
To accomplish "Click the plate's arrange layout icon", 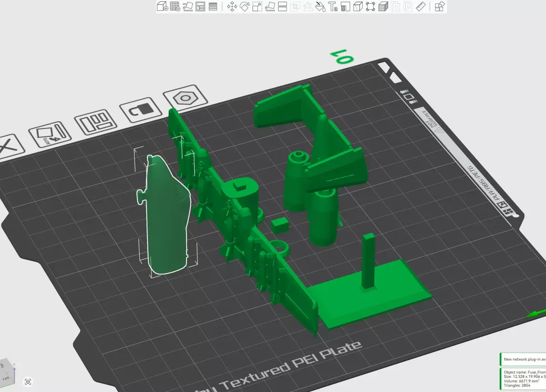I will tap(96, 122).
